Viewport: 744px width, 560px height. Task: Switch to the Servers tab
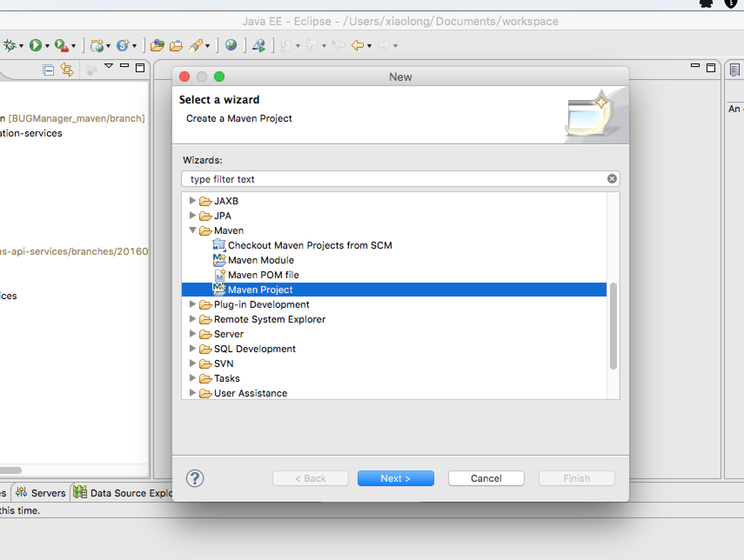coord(41,493)
